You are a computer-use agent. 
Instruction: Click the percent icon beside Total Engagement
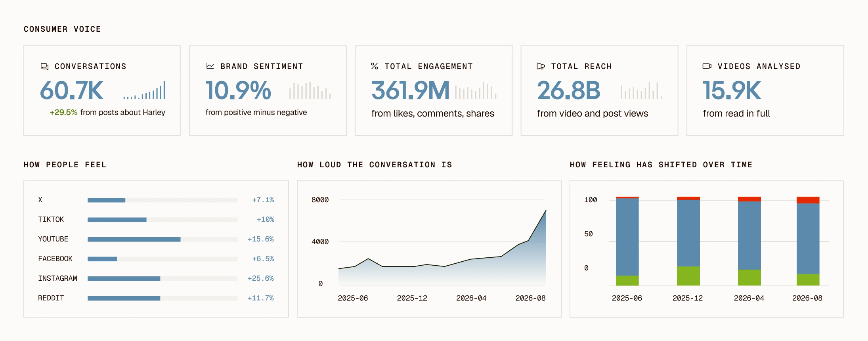[374, 66]
